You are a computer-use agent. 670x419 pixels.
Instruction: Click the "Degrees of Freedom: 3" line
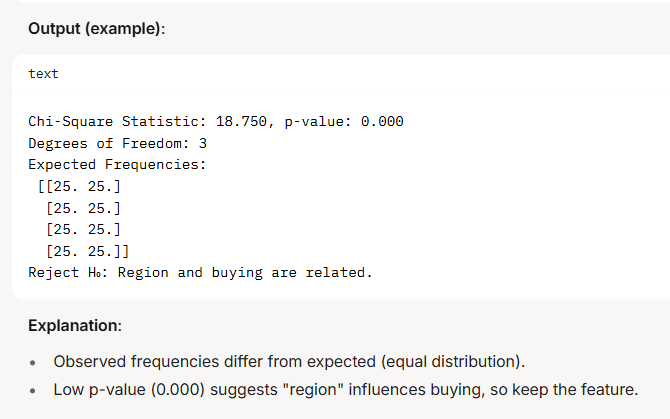pyautogui.click(x=118, y=144)
